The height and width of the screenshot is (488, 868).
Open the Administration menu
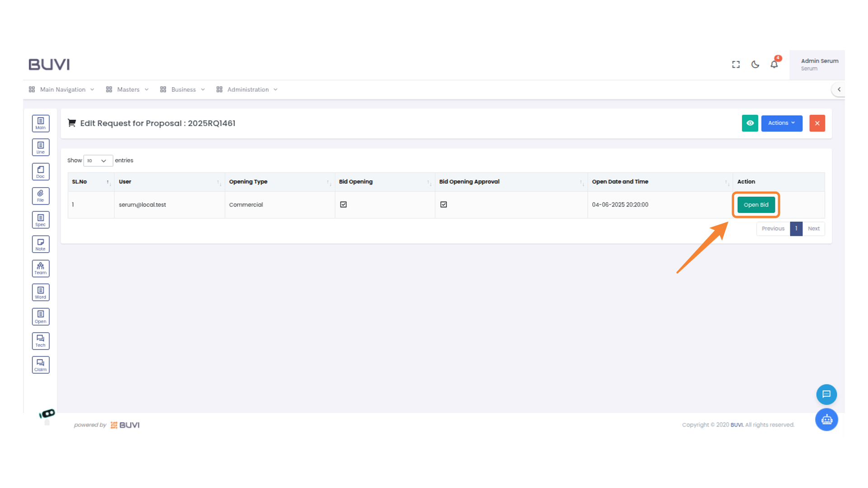click(x=248, y=89)
